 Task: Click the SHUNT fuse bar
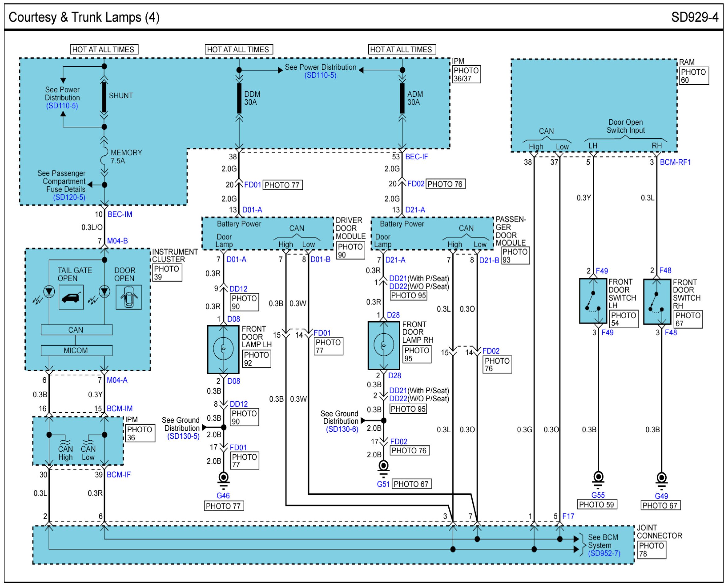click(x=104, y=97)
